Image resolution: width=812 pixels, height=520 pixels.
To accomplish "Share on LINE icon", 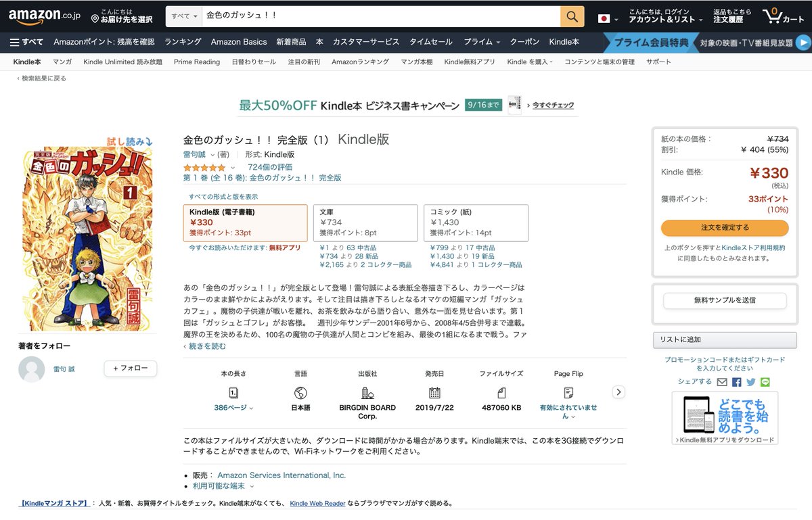I will (x=765, y=382).
